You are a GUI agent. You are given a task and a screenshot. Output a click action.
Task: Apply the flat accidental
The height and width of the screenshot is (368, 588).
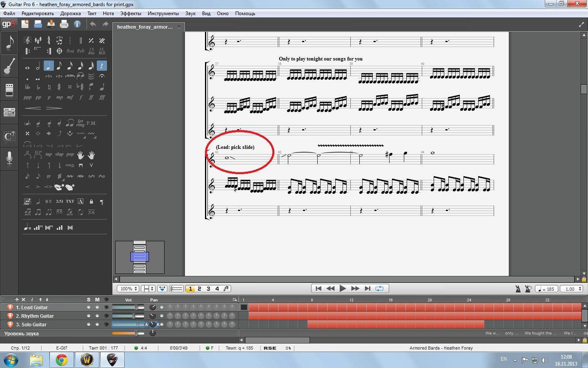(38, 87)
